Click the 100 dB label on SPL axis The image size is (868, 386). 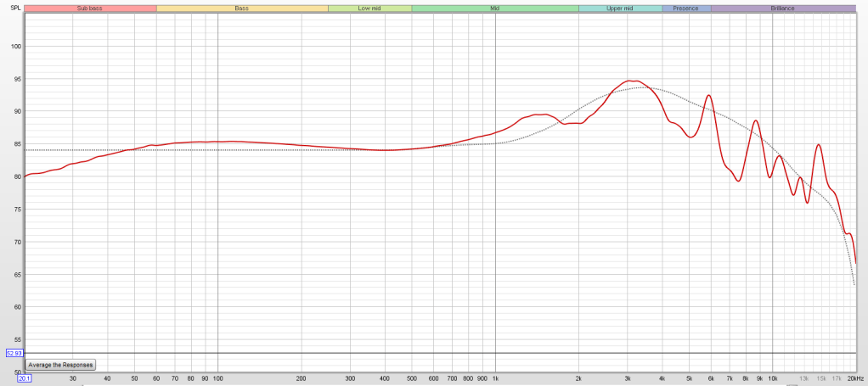tap(14, 46)
